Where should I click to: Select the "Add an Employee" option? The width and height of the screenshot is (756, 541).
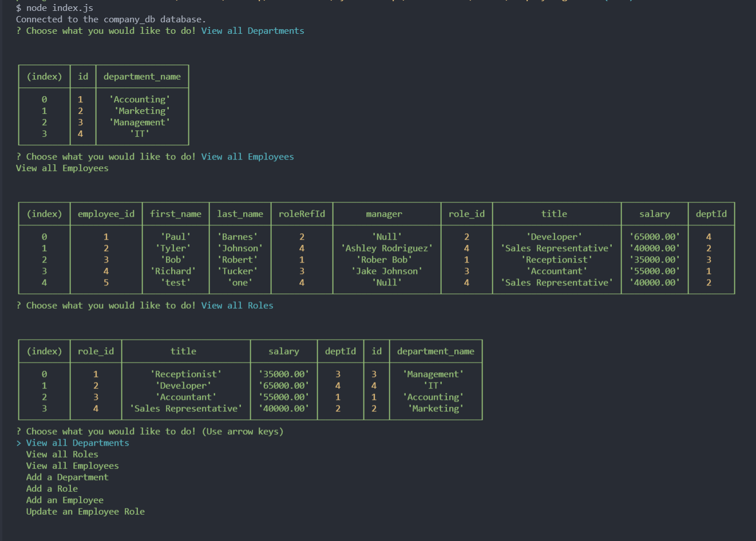(x=64, y=499)
